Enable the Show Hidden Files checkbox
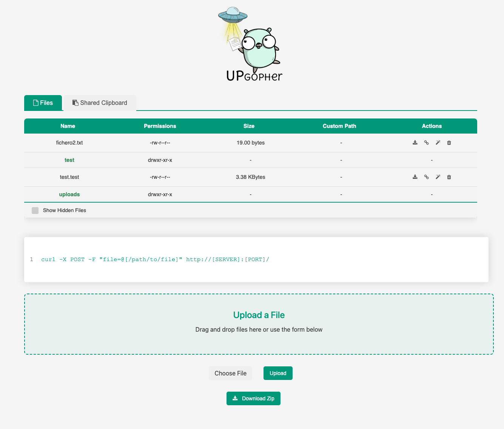504x429 pixels. [35, 211]
